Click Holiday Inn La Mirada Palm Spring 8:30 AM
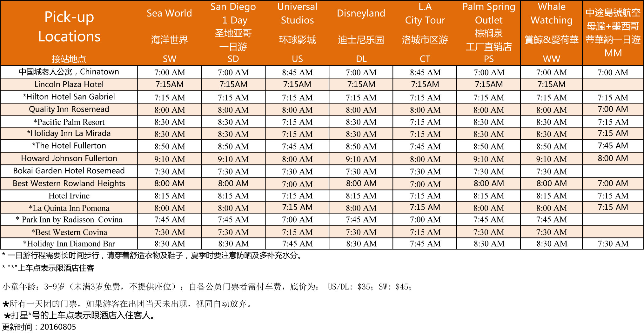This screenshot has height=333, width=644. click(x=489, y=134)
